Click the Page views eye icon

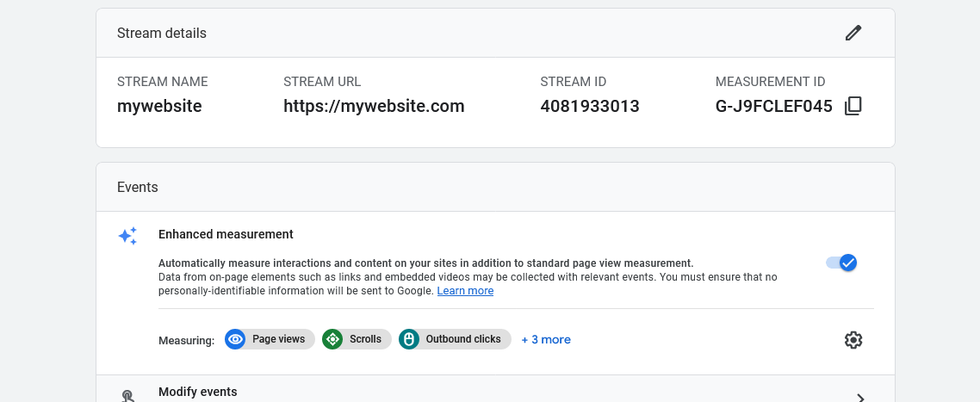[235, 339]
